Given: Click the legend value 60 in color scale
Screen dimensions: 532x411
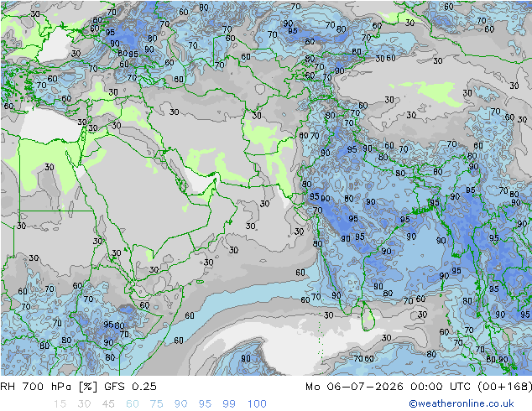Looking at the screenshot, I should [x=133, y=404].
